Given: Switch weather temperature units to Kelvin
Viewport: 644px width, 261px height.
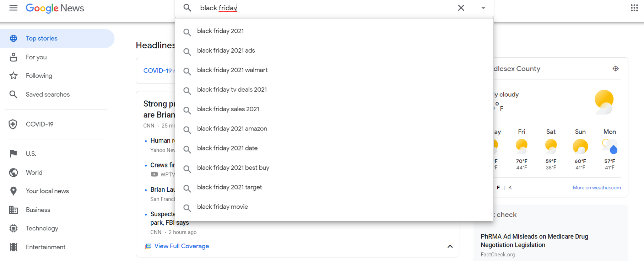Looking at the screenshot, I should [510, 187].
